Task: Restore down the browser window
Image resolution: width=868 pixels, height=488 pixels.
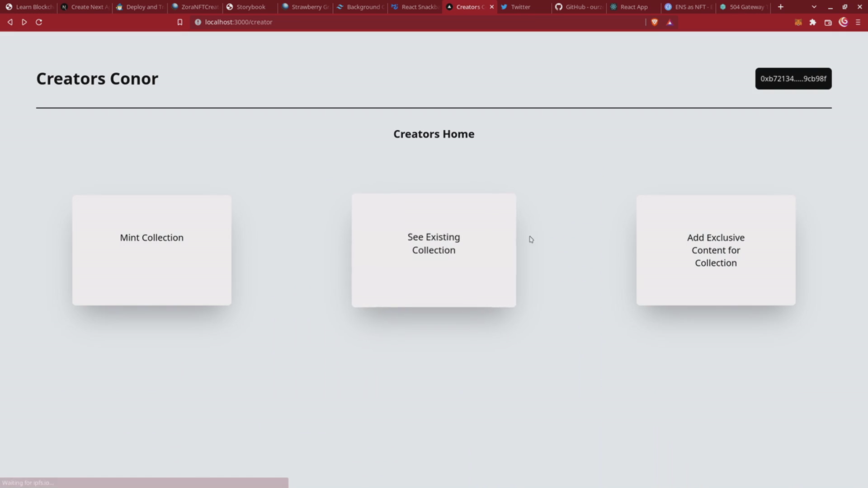Action: point(844,7)
